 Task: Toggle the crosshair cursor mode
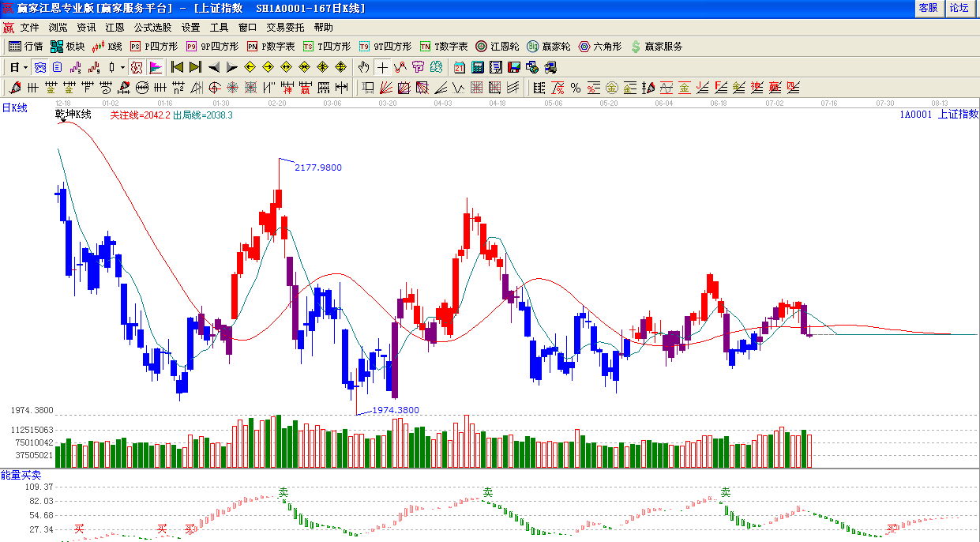coord(382,67)
